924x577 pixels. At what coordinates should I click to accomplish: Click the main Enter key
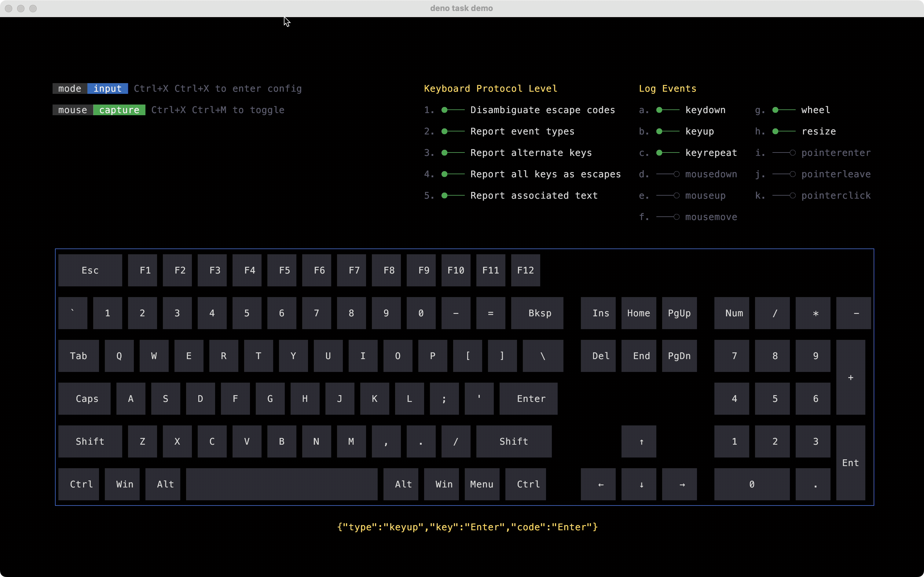[x=528, y=399]
